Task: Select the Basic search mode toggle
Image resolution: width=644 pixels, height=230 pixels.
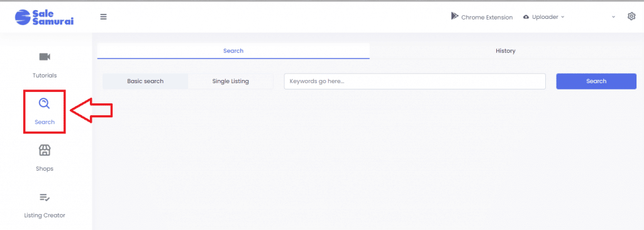Action: click(145, 81)
